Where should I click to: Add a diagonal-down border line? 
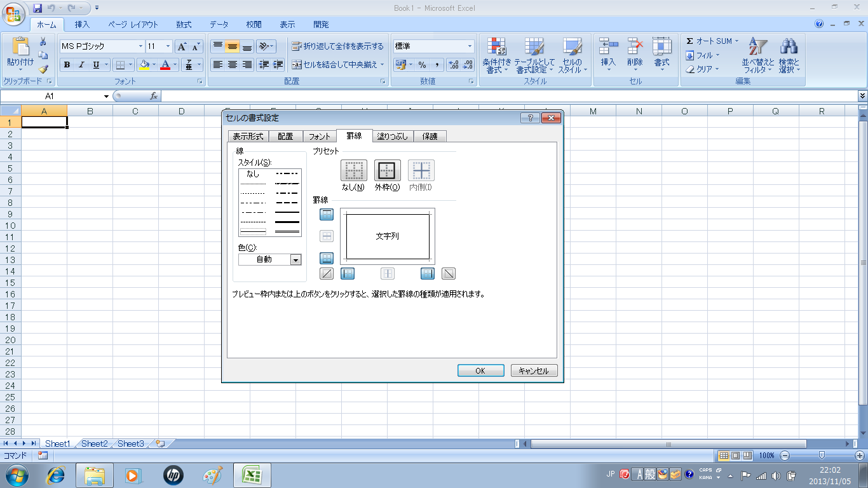click(x=449, y=274)
